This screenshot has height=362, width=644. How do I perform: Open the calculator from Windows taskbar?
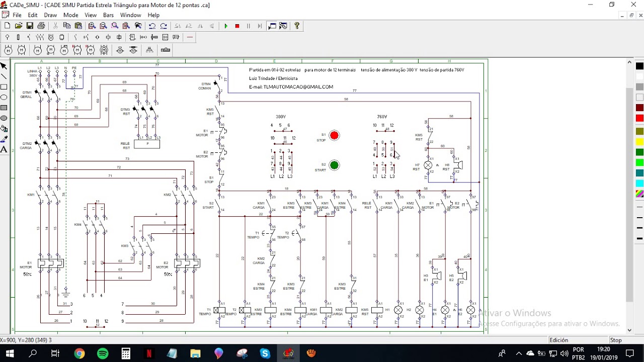[126, 353]
